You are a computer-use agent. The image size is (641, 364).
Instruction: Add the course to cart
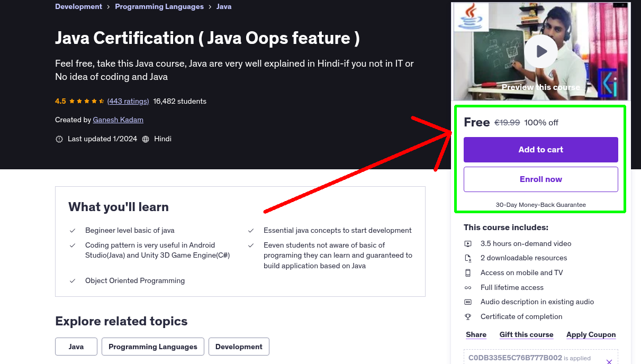[x=541, y=150]
